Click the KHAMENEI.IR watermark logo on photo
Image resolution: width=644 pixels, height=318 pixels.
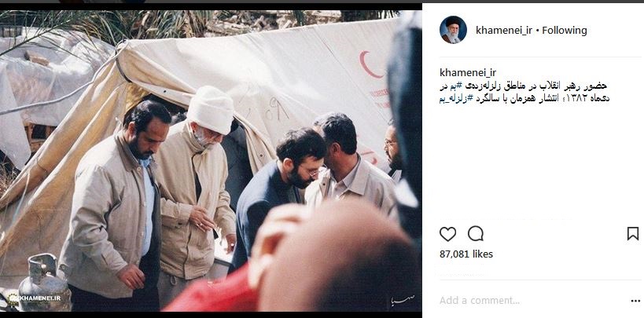click(35, 298)
